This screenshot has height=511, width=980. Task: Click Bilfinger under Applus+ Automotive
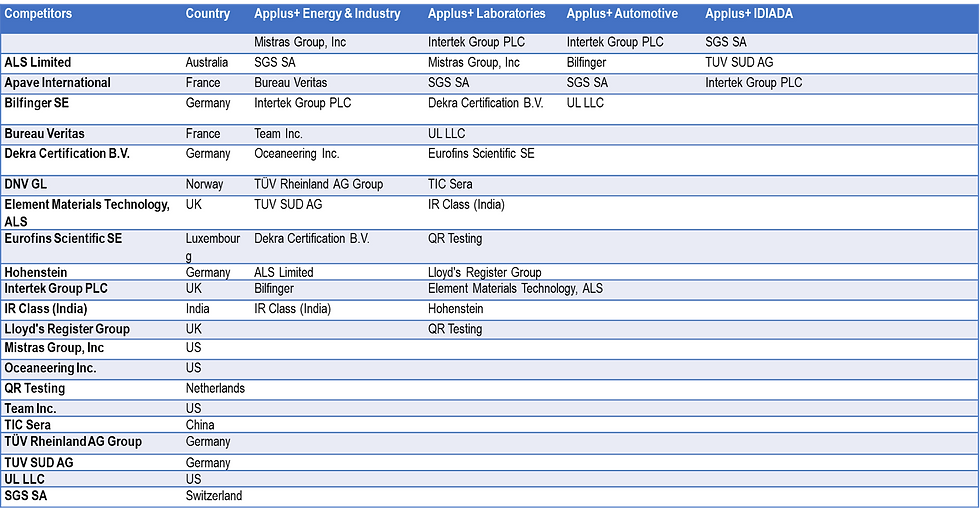[x=586, y=62]
